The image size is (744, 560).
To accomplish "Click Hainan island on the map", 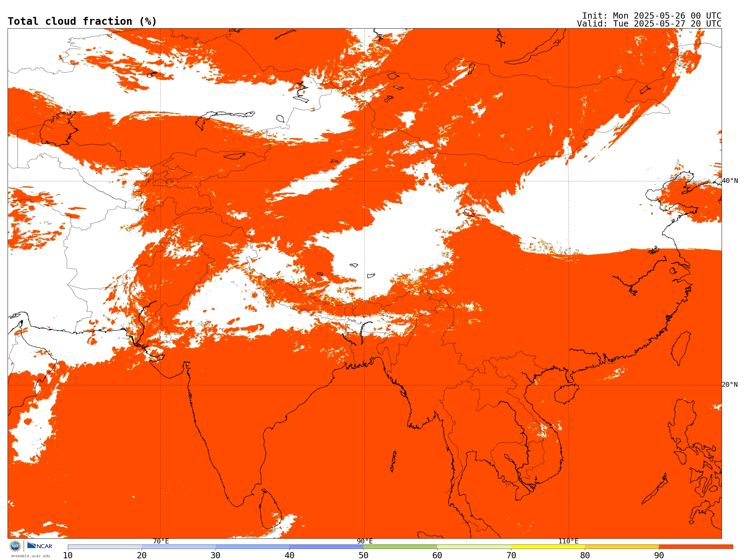I will (567, 393).
